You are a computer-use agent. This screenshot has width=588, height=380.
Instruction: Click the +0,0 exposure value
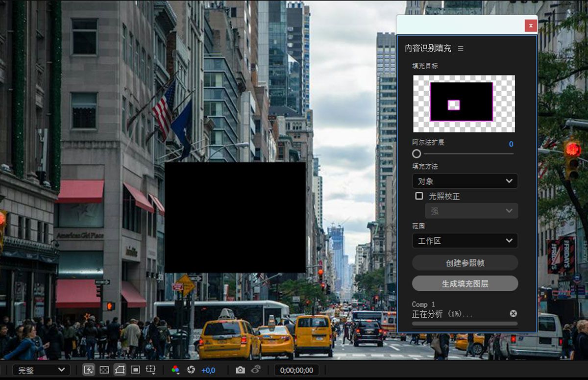click(x=208, y=370)
